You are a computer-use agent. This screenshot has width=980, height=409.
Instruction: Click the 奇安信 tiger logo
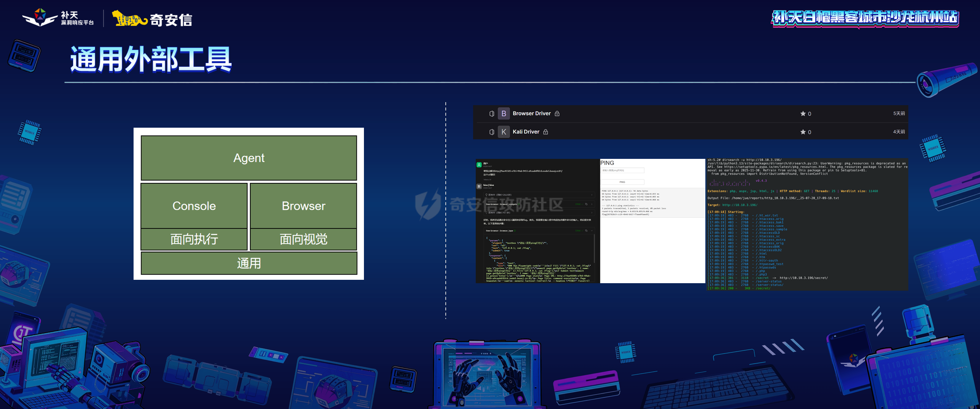[x=129, y=18]
